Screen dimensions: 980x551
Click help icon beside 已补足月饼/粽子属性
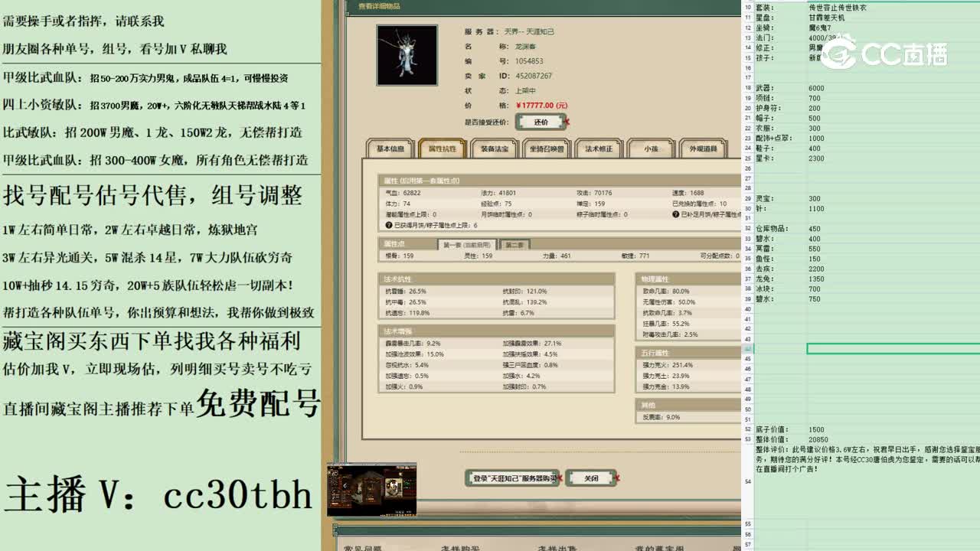676,215
